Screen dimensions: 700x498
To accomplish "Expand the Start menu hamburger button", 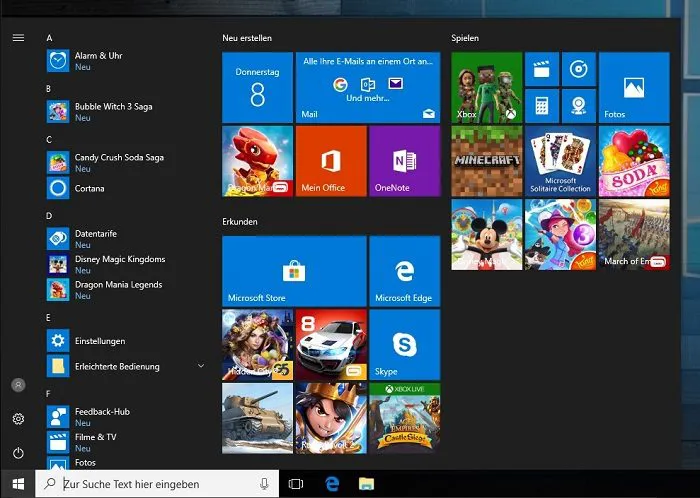I will tap(18, 38).
